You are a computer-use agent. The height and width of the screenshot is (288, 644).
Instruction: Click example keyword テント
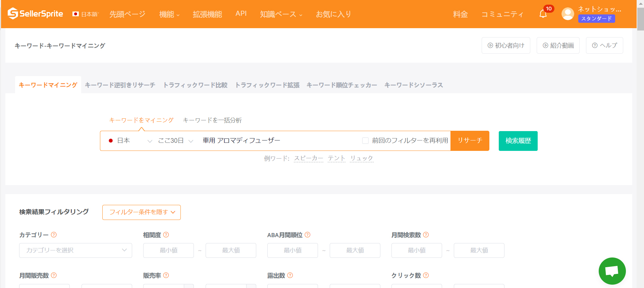[336, 158]
